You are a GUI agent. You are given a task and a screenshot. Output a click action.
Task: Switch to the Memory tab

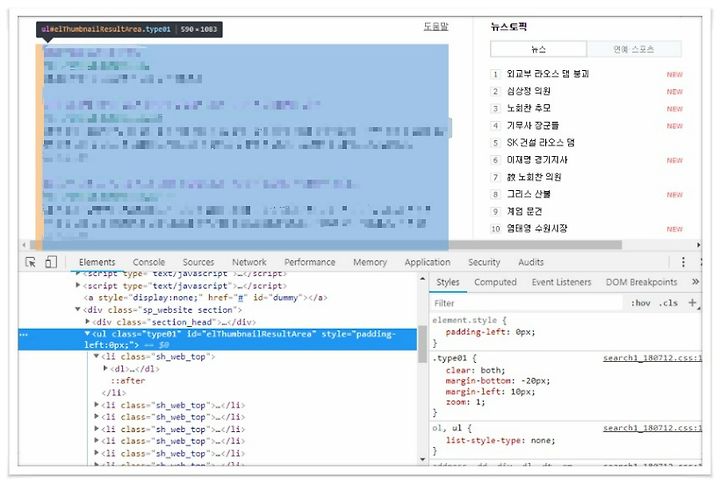coord(370,262)
